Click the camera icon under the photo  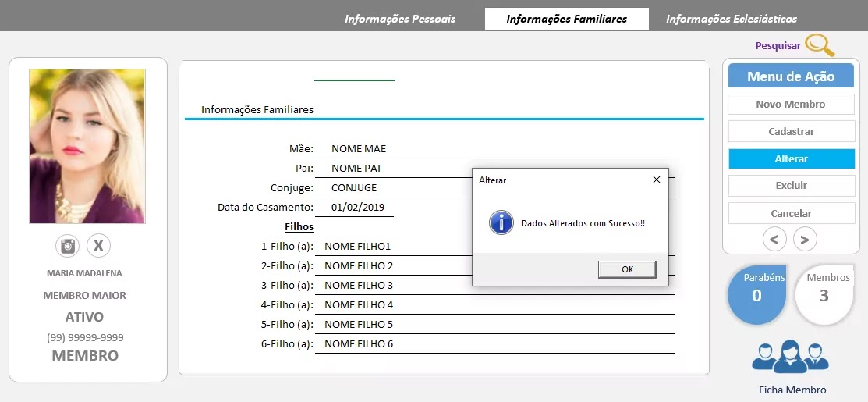coord(68,246)
